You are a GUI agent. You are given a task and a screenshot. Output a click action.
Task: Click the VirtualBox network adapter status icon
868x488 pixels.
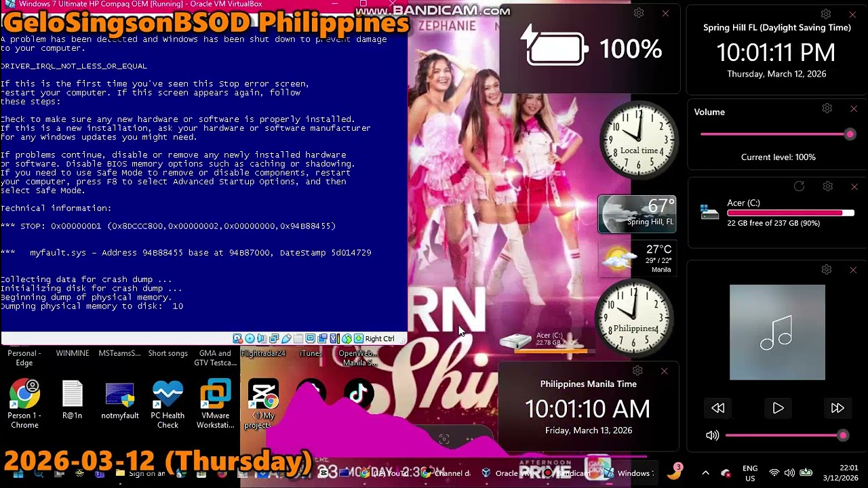pos(274,339)
